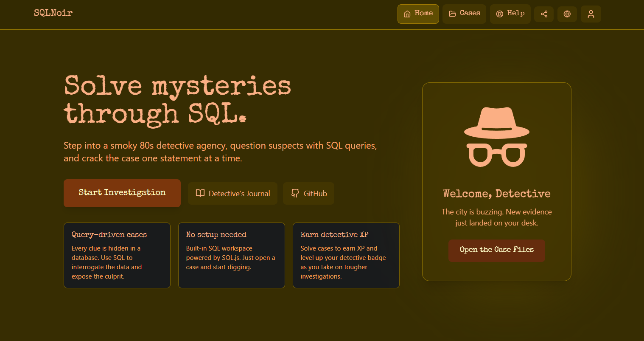The image size is (644, 341).
Task: Select the Query-driven cases card heading
Action: pos(109,234)
